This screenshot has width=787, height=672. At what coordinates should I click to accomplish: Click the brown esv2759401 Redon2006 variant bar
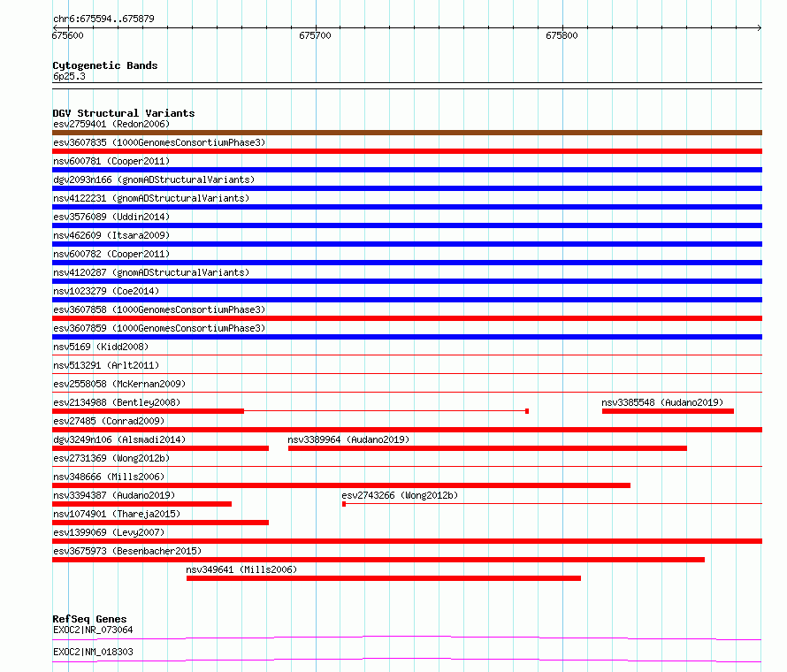407,133
